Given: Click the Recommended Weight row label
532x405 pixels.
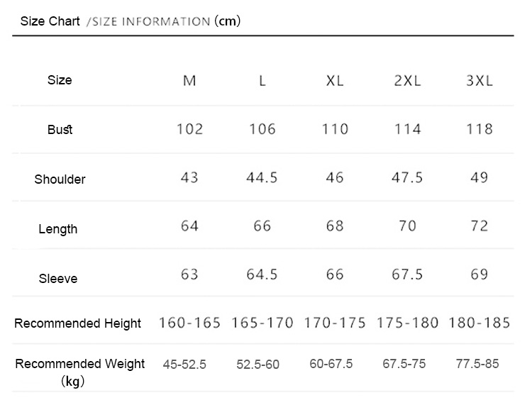Looking at the screenshot, I should [x=80, y=364].
